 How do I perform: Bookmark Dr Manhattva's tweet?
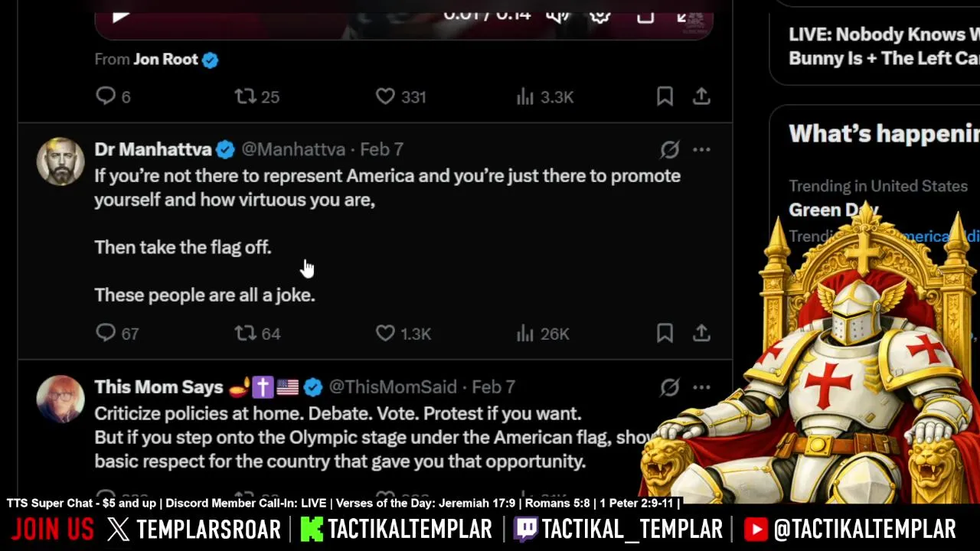665,333
